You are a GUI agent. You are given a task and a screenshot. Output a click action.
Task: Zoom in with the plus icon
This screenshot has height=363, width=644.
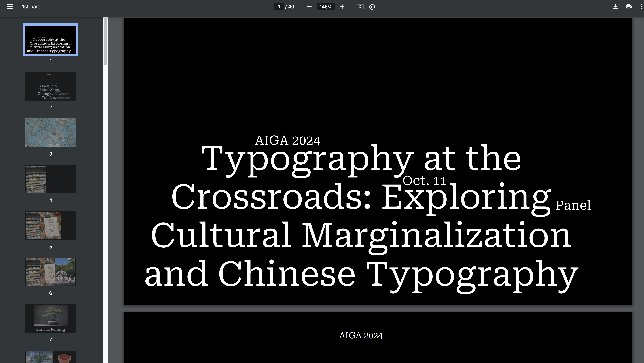[x=342, y=7]
